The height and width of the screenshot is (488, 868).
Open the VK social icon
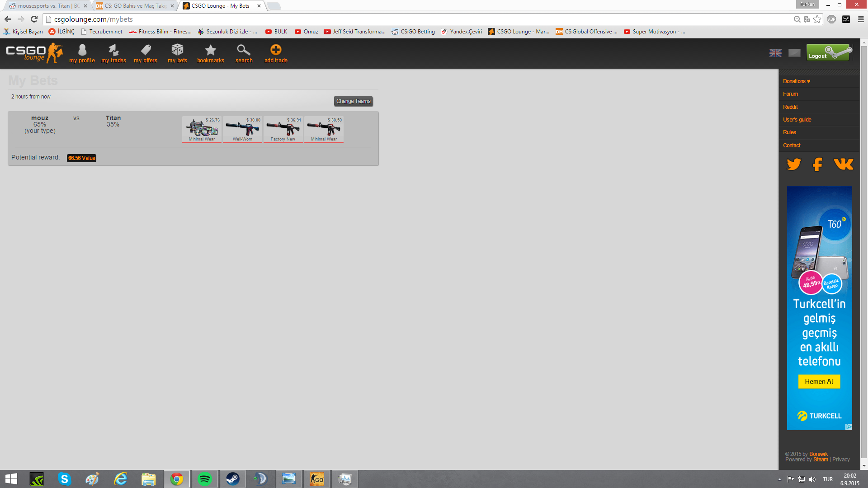click(x=844, y=164)
